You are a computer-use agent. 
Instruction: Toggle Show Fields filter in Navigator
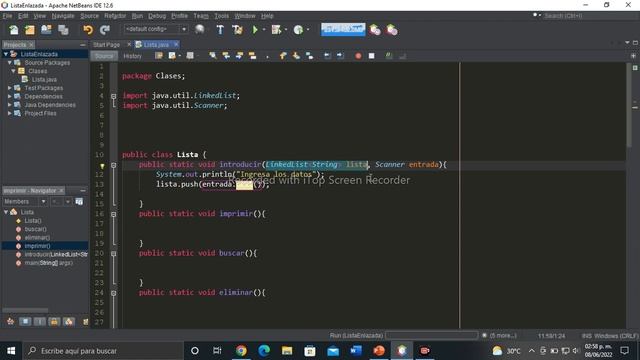pyautogui.click(x=25, y=322)
